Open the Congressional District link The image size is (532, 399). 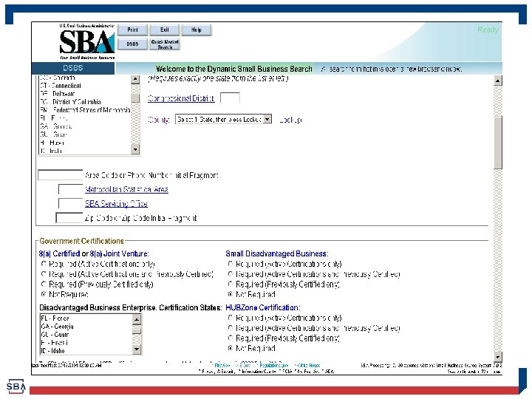click(181, 98)
